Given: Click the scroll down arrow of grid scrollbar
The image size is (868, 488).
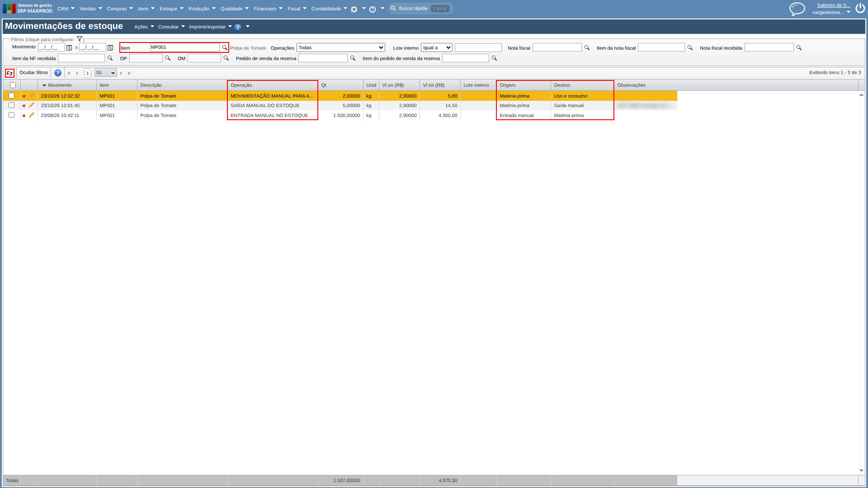Looking at the screenshot, I should click(861, 470).
